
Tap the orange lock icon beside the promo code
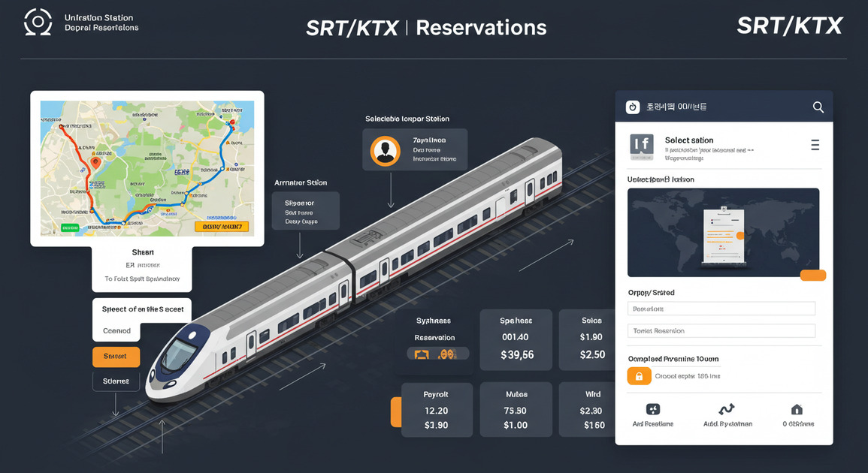639,375
